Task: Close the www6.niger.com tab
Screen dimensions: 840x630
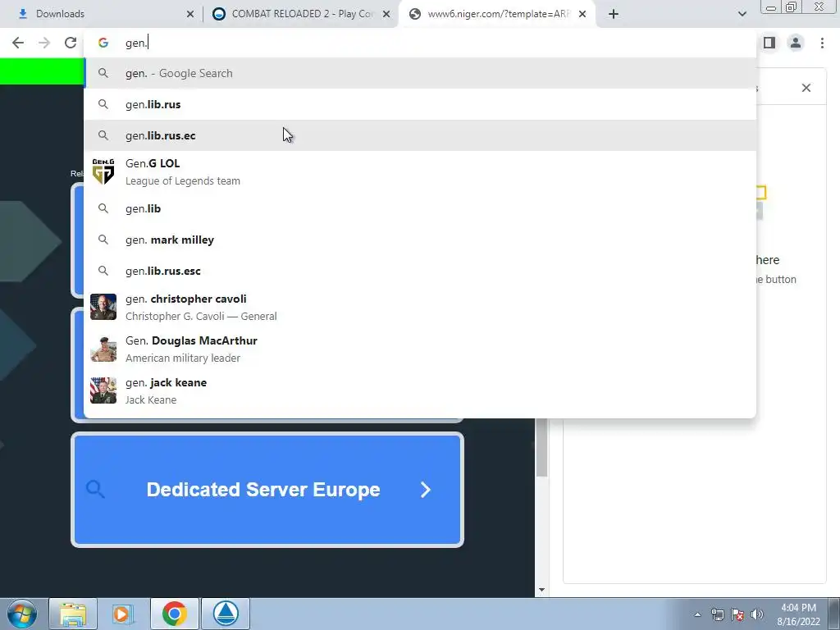Action: coord(582,14)
